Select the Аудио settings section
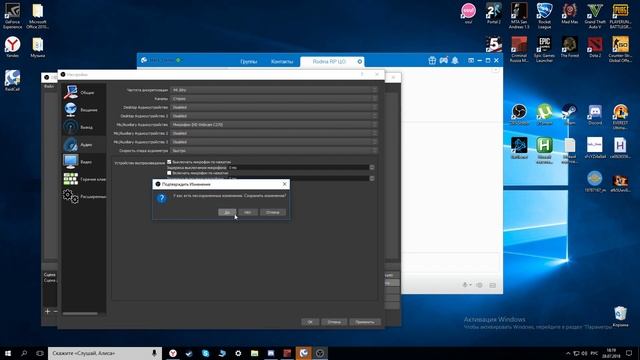Screen dimensions: 640x360 tap(84, 144)
